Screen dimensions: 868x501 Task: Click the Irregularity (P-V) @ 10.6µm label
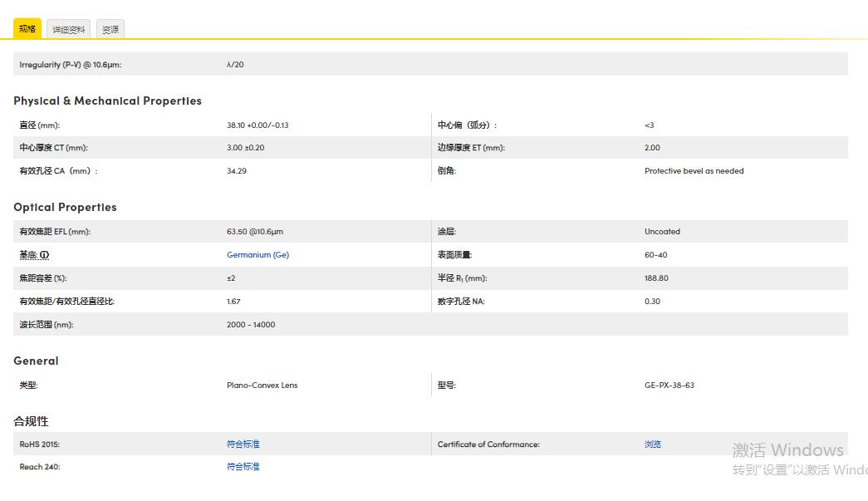[71, 65]
